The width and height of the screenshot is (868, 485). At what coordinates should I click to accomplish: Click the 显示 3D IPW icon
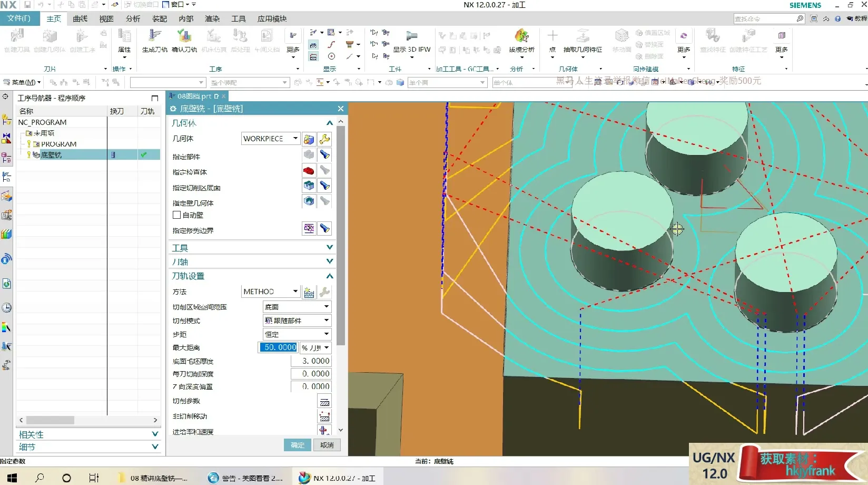coord(411,36)
